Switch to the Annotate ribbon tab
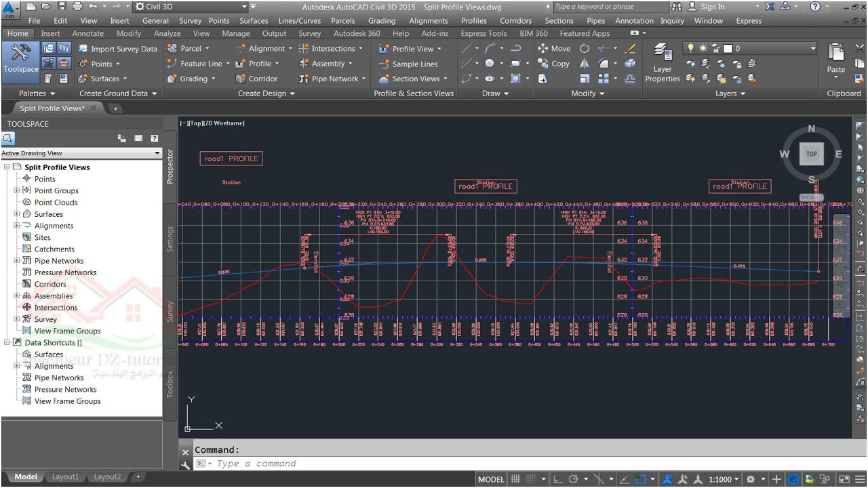This screenshot has width=868, height=488. tap(88, 33)
